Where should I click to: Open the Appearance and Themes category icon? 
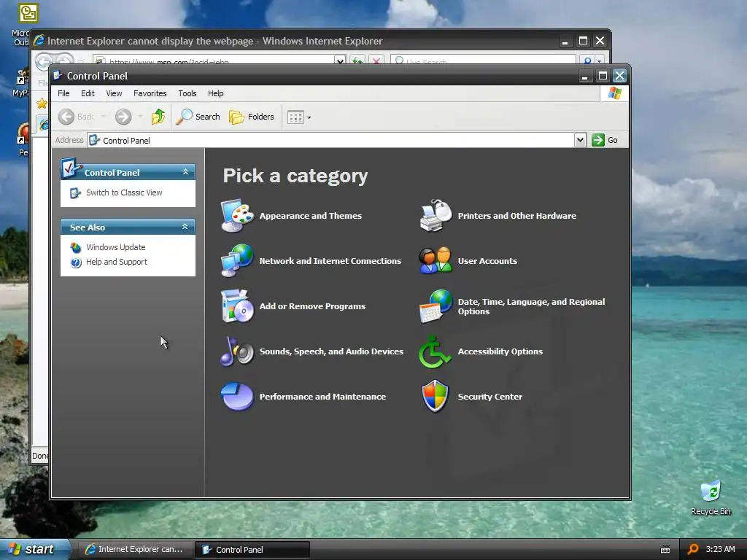pyautogui.click(x=237, y=216)
